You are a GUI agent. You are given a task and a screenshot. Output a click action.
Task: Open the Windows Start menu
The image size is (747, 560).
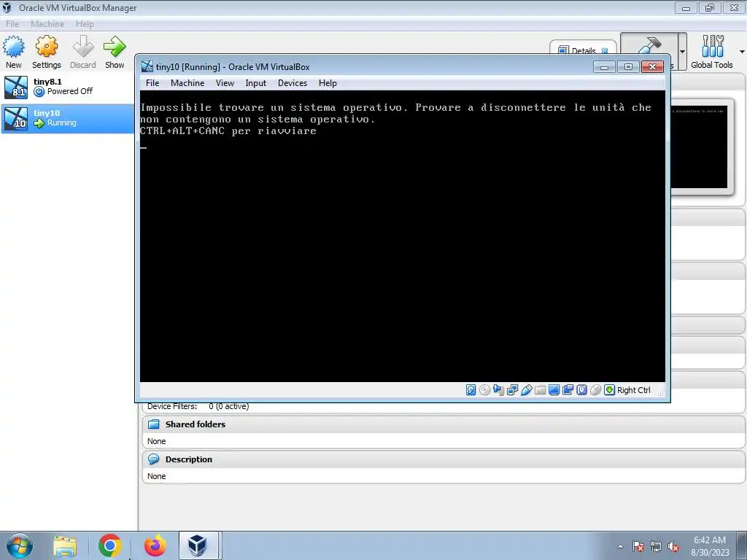(20, 545)
